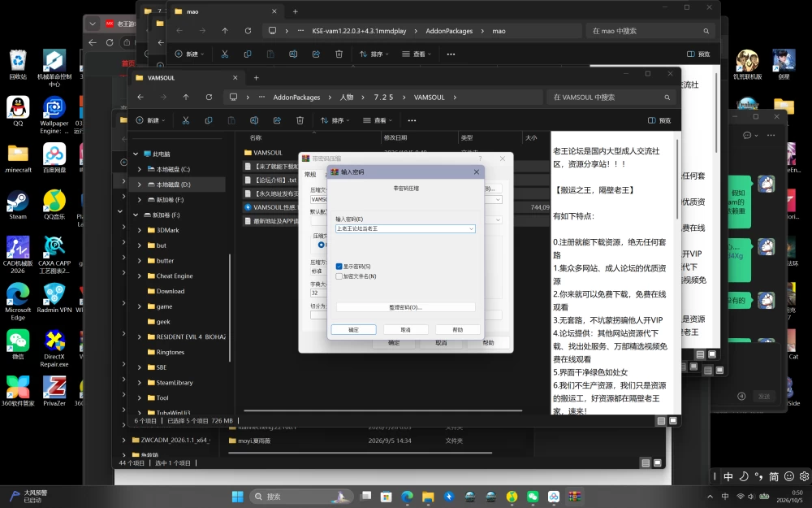This screenshot has width=812, height=508.
Task: Toggle the 预览 preview pane in VAMSOUL window
Action: pyautogui.click(x=659, y=120)
